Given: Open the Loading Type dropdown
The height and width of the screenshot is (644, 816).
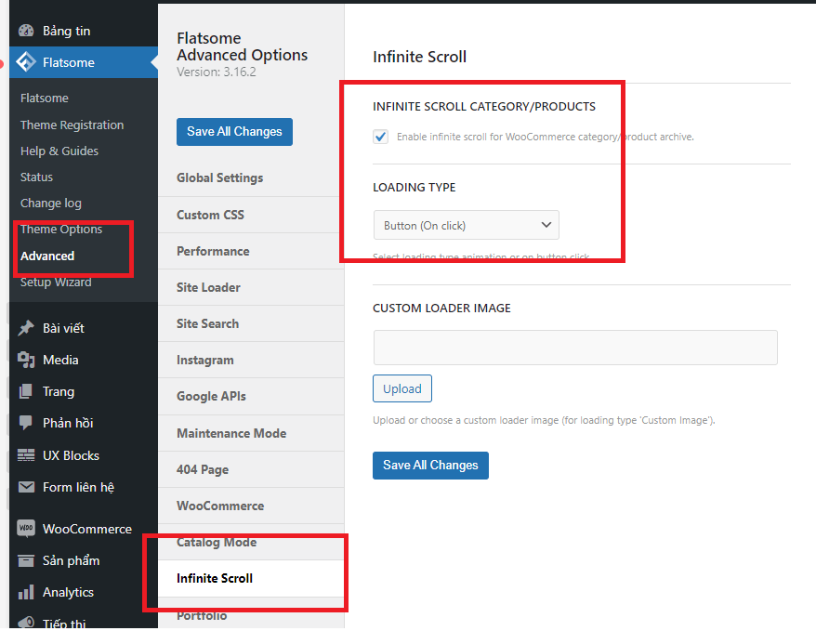Looking at the screenshot, I should [466, 225].
